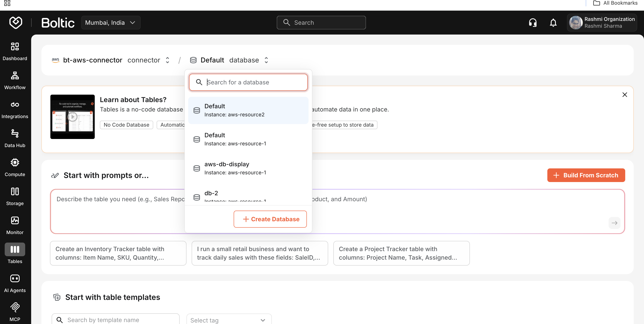Dismiss the Learn about Tables banner
The height and width of the screenshot is (324, 644).
[625, 95]
